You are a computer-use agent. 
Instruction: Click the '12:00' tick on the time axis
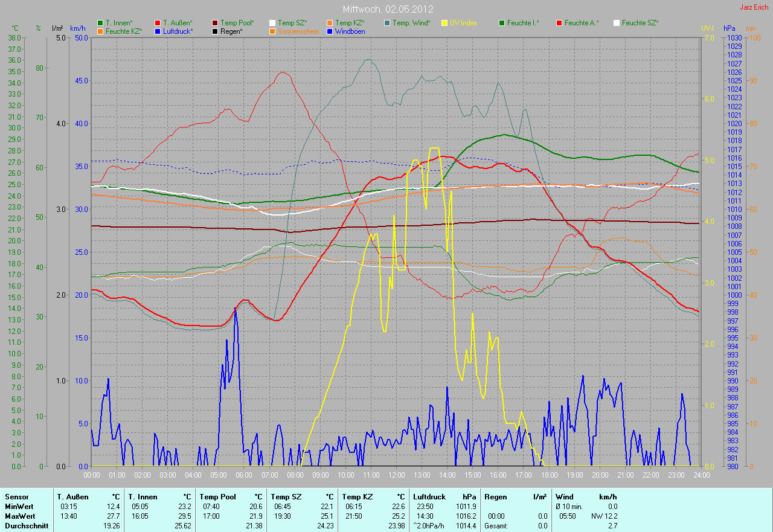pos(396,475)
